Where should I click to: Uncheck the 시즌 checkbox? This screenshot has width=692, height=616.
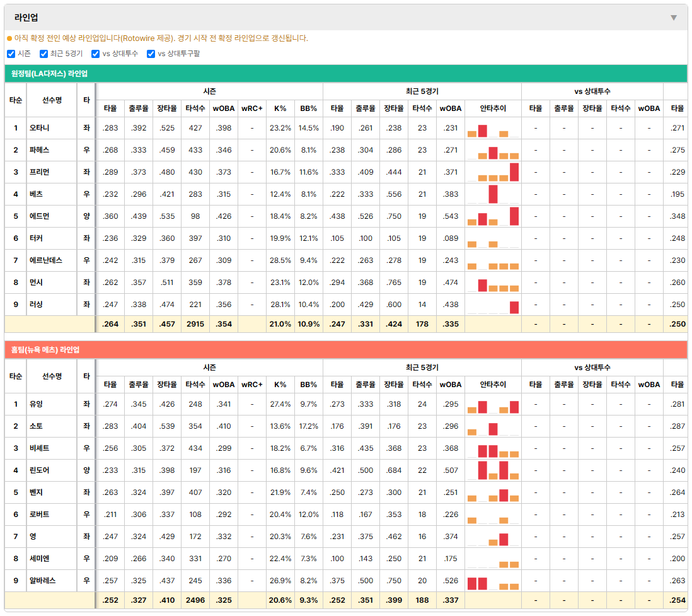[11, 54]
